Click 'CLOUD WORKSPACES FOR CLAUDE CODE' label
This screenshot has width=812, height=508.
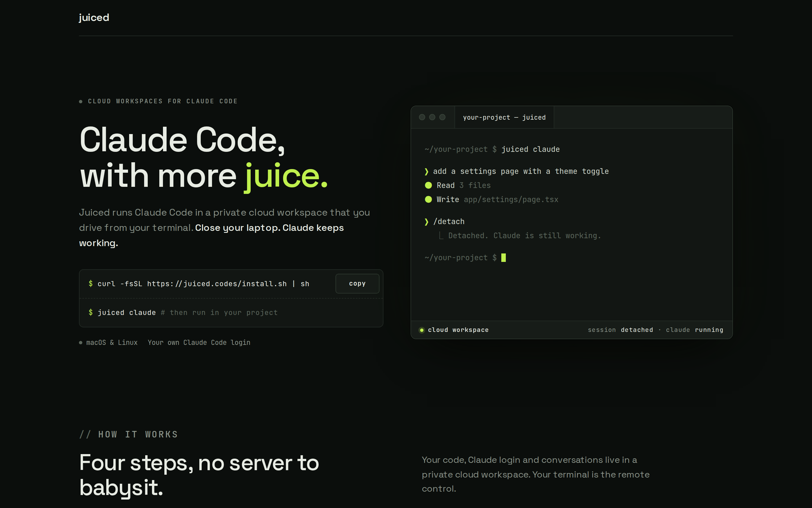coord(163,101)
